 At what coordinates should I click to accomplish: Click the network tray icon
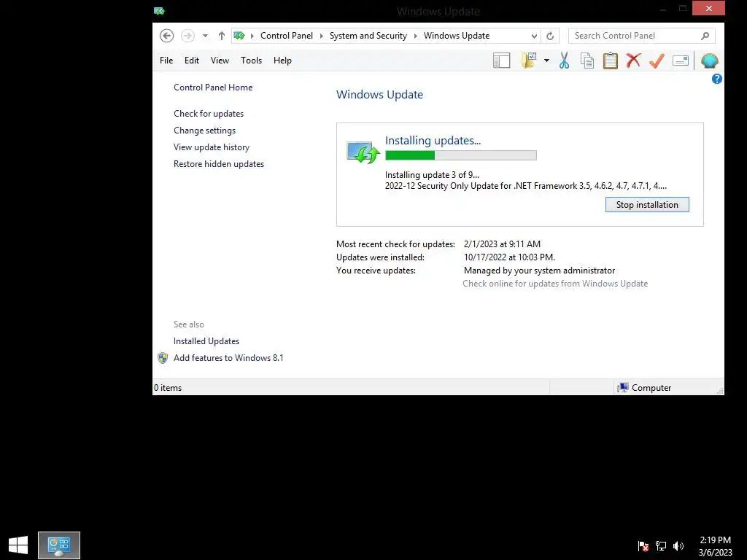coord(661,546)
